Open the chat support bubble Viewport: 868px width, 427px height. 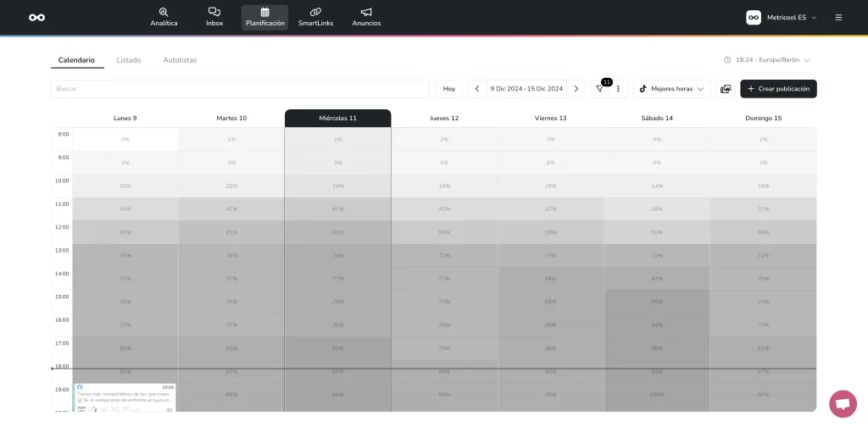(843, 404)
